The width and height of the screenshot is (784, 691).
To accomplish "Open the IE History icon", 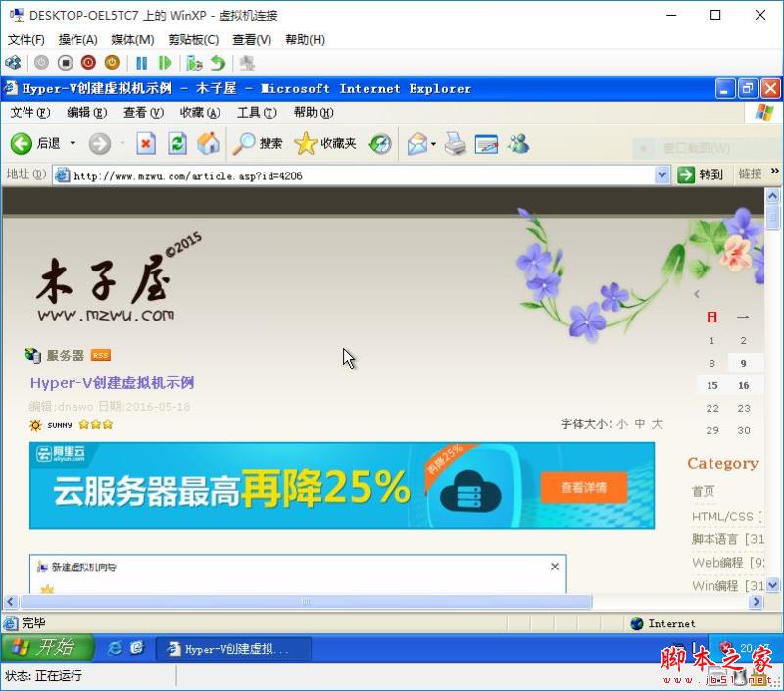I will point(380,144).
